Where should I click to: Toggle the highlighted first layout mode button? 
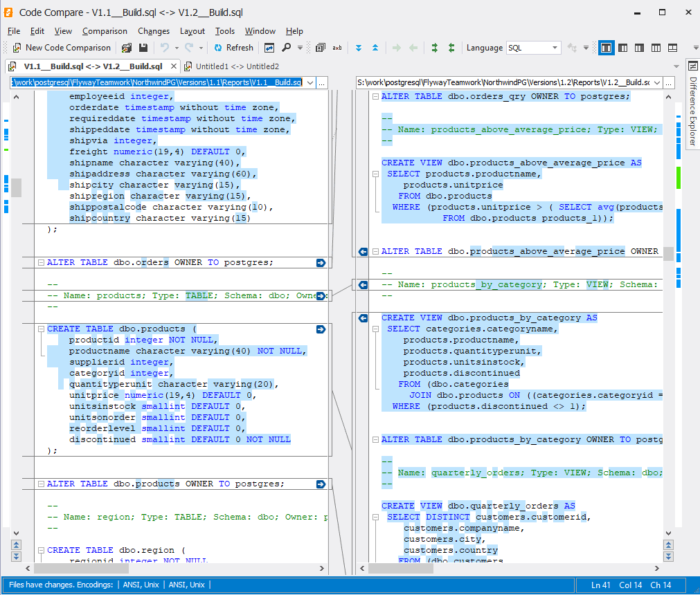click(607, 48)
